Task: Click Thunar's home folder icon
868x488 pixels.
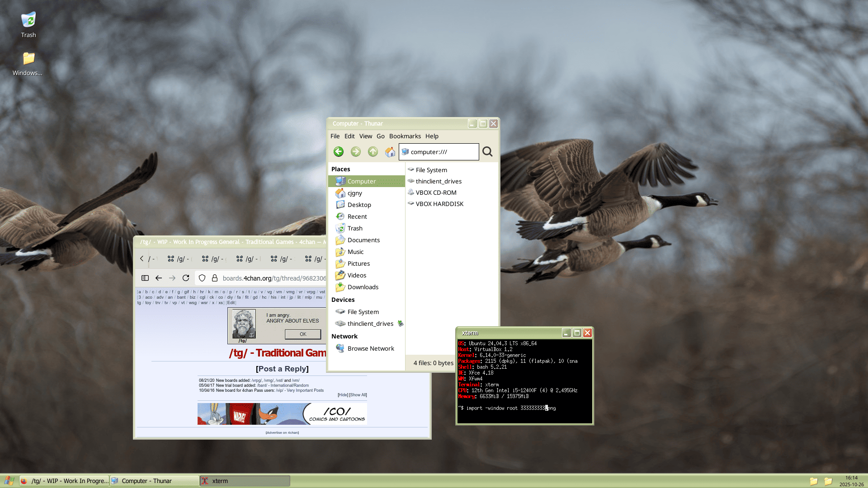Action: (x=390, y=152)
